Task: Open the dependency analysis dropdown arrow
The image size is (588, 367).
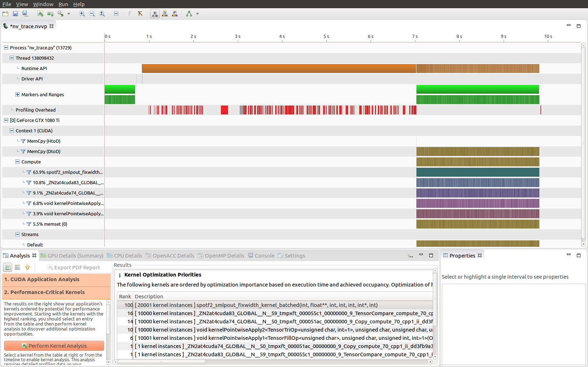Action: (197, 14)
